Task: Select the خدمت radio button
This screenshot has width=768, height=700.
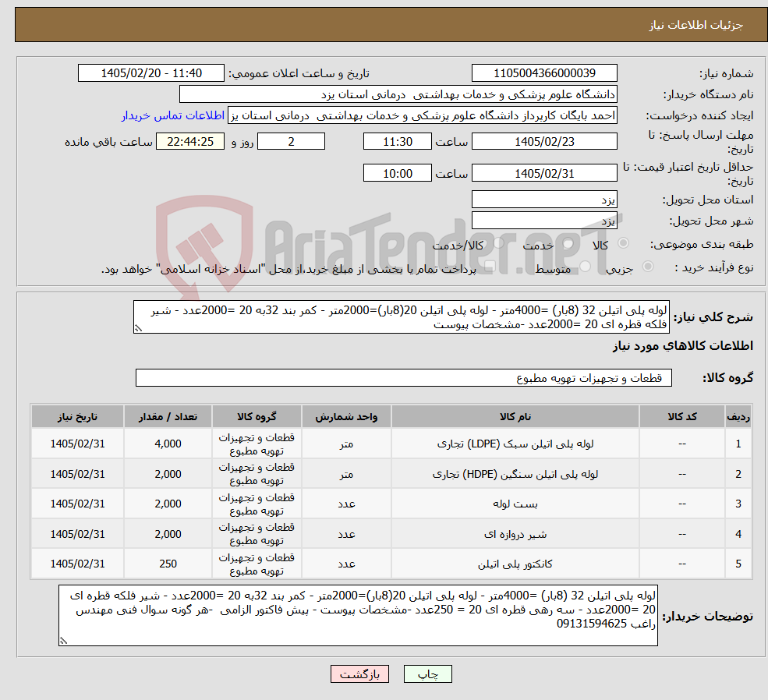Action: click(568, 243)
